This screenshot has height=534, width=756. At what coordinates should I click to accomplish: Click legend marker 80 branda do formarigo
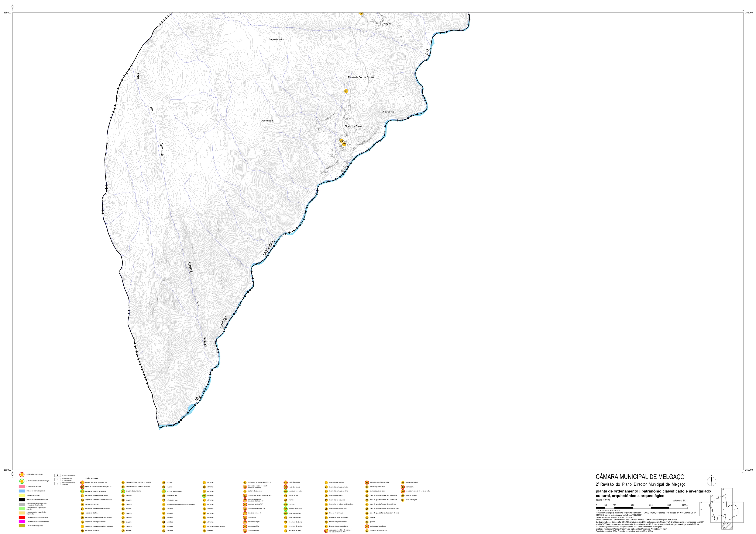326,513
